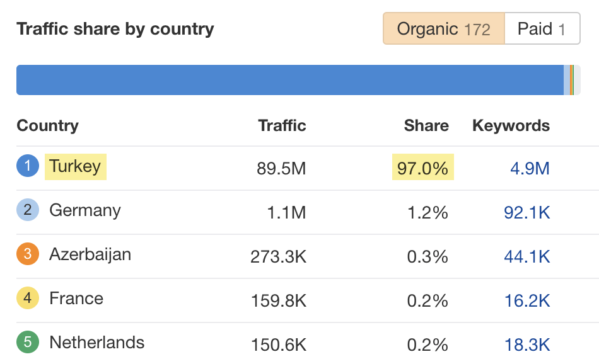Sort by the Keywords column header
The width and height of the screenshot is (599, 364).
pyautogui.click(x=511, y=125)
